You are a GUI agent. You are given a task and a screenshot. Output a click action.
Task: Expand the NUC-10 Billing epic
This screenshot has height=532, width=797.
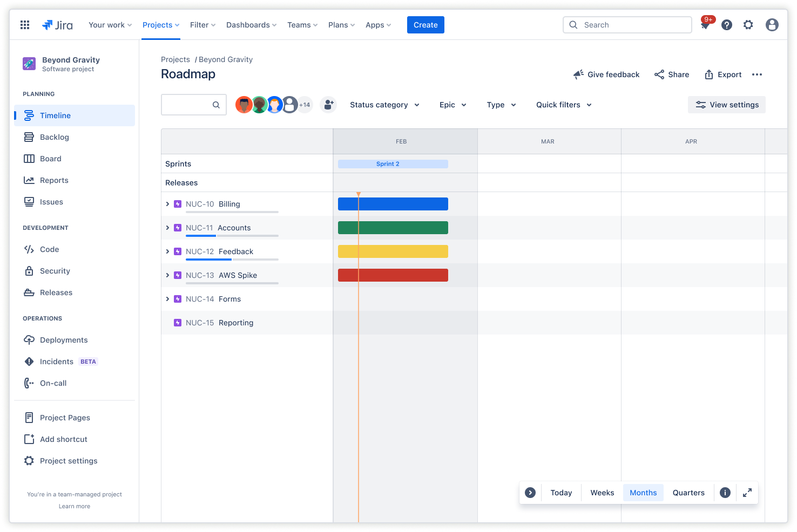coord(168,204)
